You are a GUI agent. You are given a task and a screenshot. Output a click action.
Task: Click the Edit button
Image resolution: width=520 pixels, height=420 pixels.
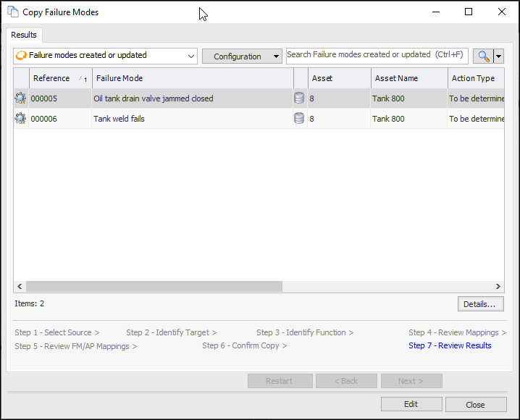point(411,404)
